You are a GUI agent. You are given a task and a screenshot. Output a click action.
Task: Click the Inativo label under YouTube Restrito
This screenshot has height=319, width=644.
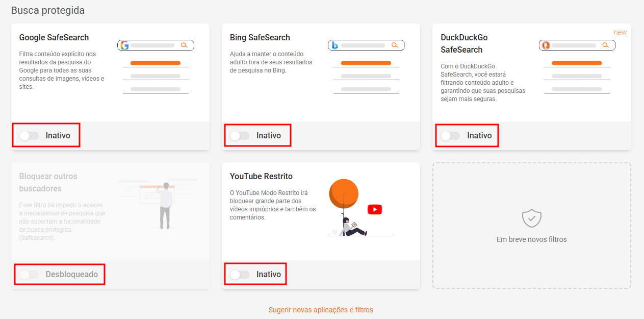pos(269,275)
